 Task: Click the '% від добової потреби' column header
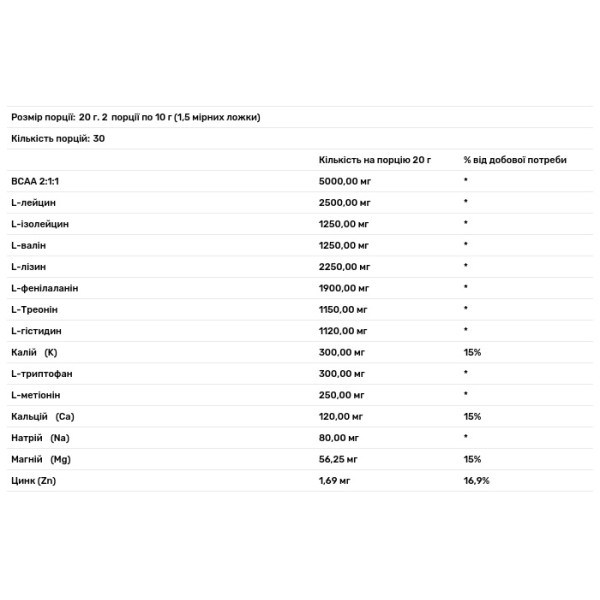click(x=514, y=160)
